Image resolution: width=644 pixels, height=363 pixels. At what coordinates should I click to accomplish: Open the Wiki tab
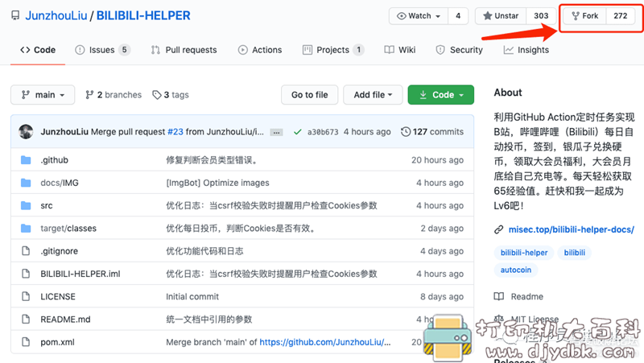pyautogui.click(x=399, y=50)
